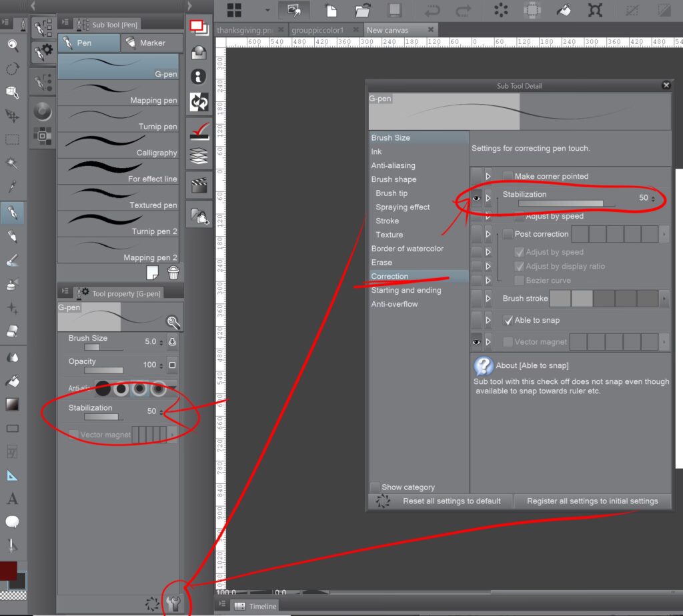Expand the Make corner pointed disclosure triangle
The image size is (683, 616).
point(488,176)
